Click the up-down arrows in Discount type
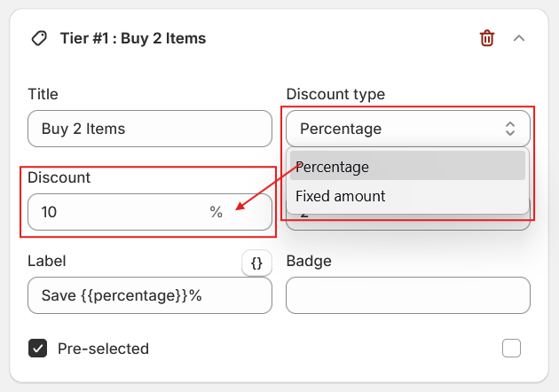Viewport: 559px width, 392px height. (510, 129)
